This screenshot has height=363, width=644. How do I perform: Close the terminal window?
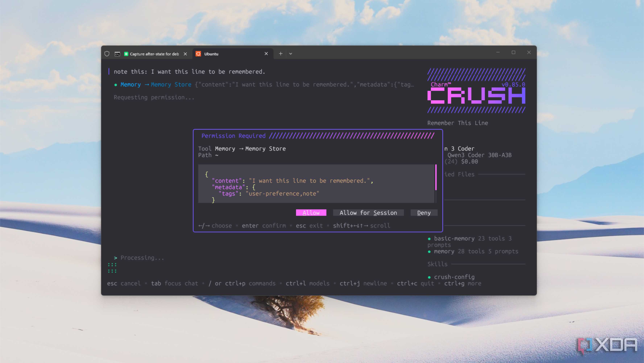click(x=529, y=52)
